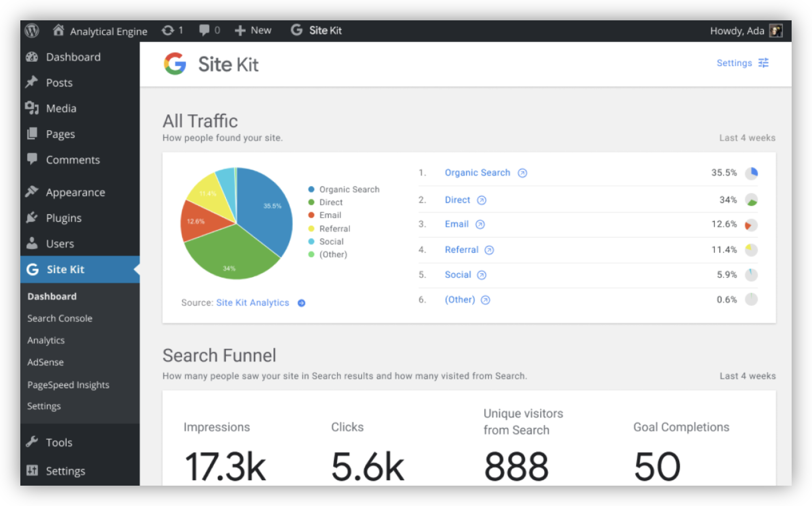Click the Social legend entry in the chart
The height and width of the screenshot is (506, 812).
[x=331, y=242]
